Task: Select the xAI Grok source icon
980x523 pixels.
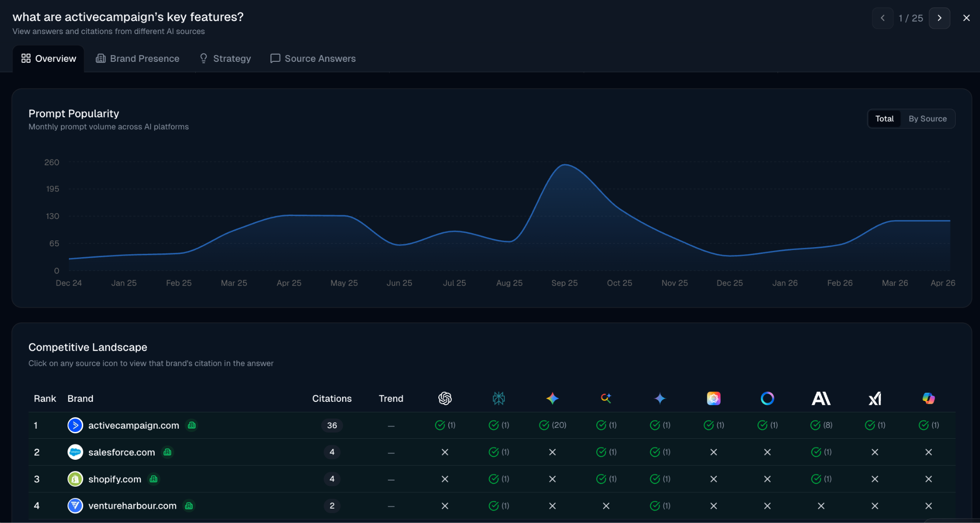Action: pos(875,398)
